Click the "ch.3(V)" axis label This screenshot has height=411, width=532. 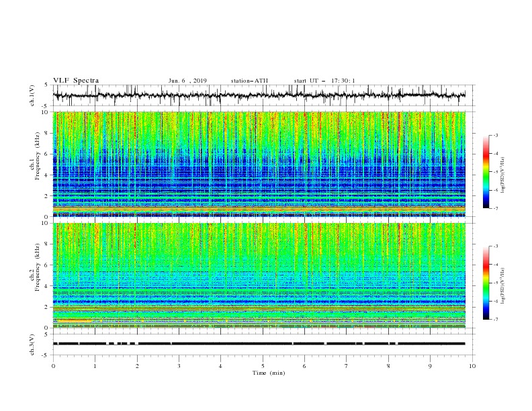click(32, 345)
